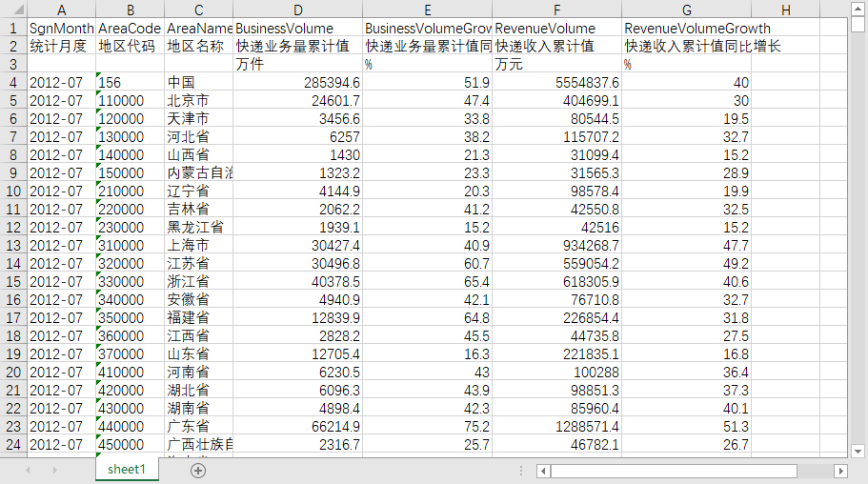Click area code cell 156

pos(131,83)
